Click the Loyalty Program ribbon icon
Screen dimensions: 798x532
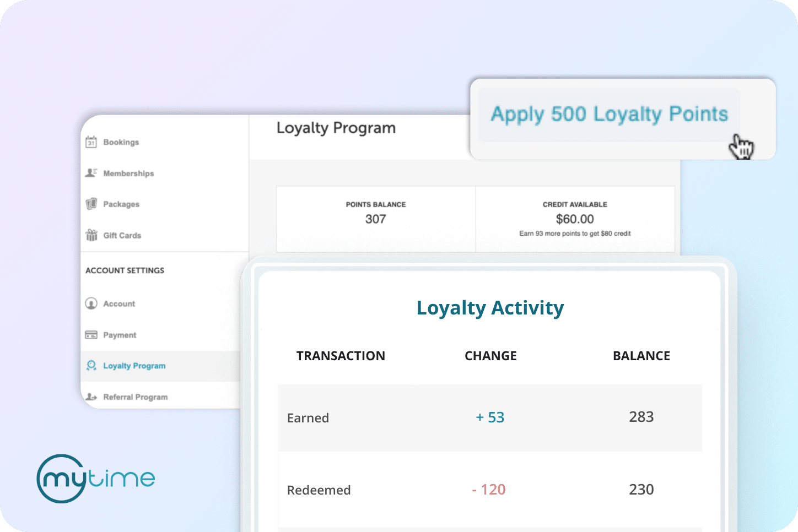[x=91, y=366]
